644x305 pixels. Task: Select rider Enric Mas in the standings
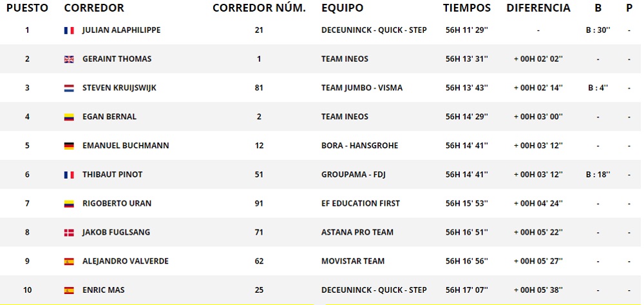pyautogui.click(x=103, y=290)
